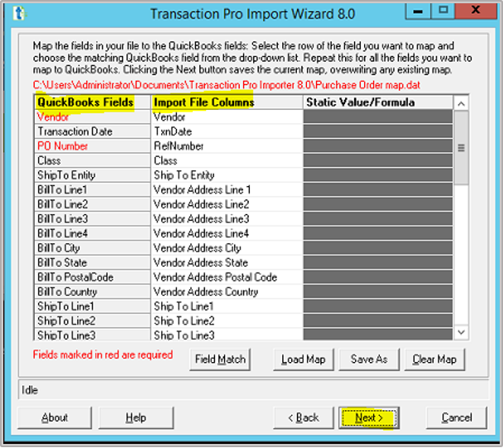Select the BillTo Country field
The height and width of the screenshot is (448, 503).
click(92, 292)
